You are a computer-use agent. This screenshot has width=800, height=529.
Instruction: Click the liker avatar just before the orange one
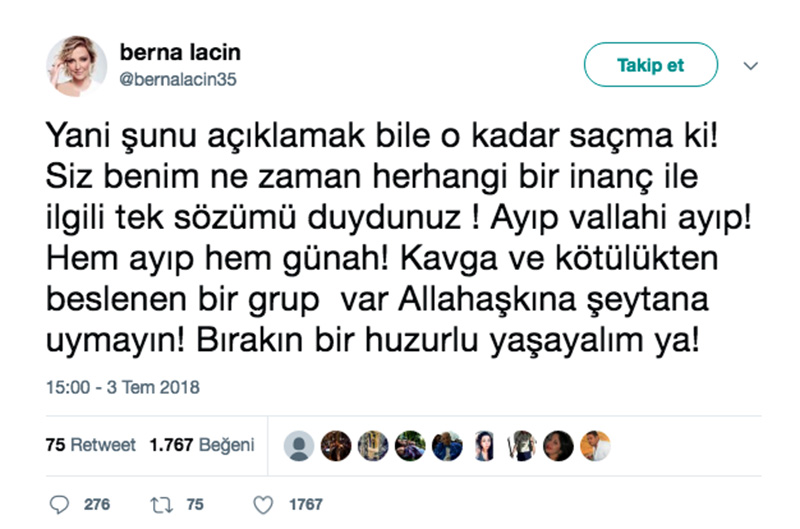point(559,446)
